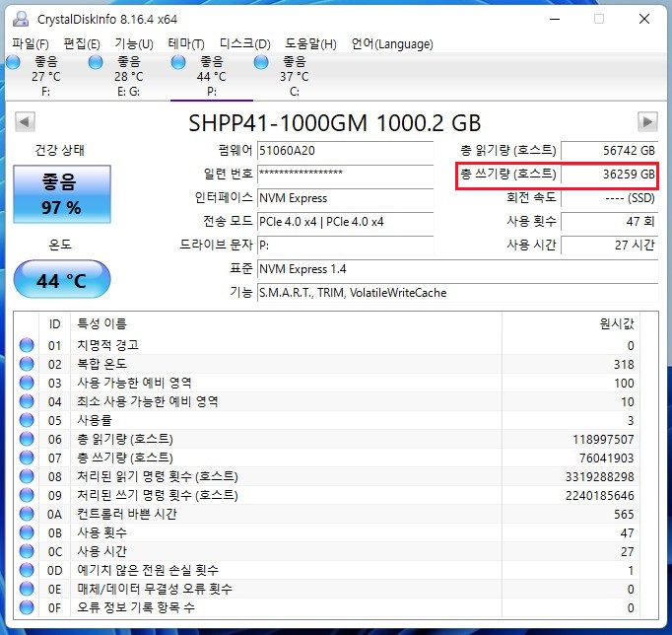Click raw value 565 for controller busy time
Viewport: 672px width, 635px height.
[x=624, y=515]
